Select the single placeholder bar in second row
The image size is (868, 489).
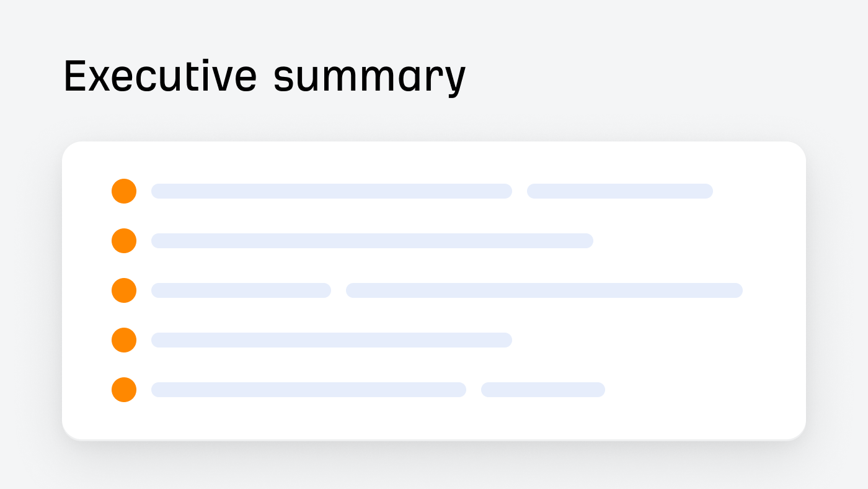click(372, 241)
